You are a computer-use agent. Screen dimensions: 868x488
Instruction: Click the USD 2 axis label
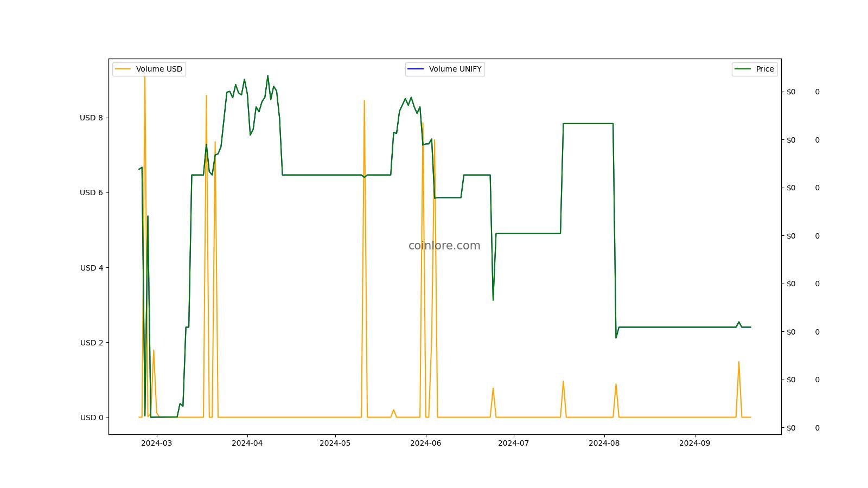pos(91,343)
